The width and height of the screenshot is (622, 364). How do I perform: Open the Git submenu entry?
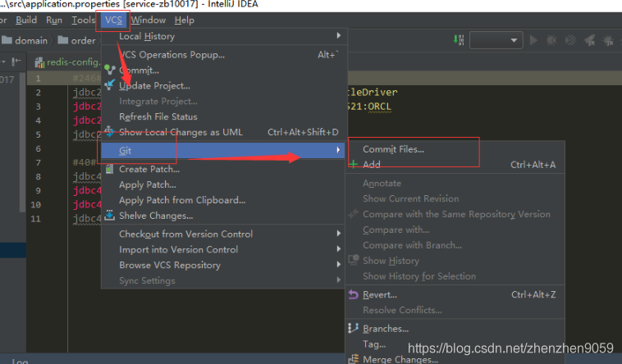(223, 150)
